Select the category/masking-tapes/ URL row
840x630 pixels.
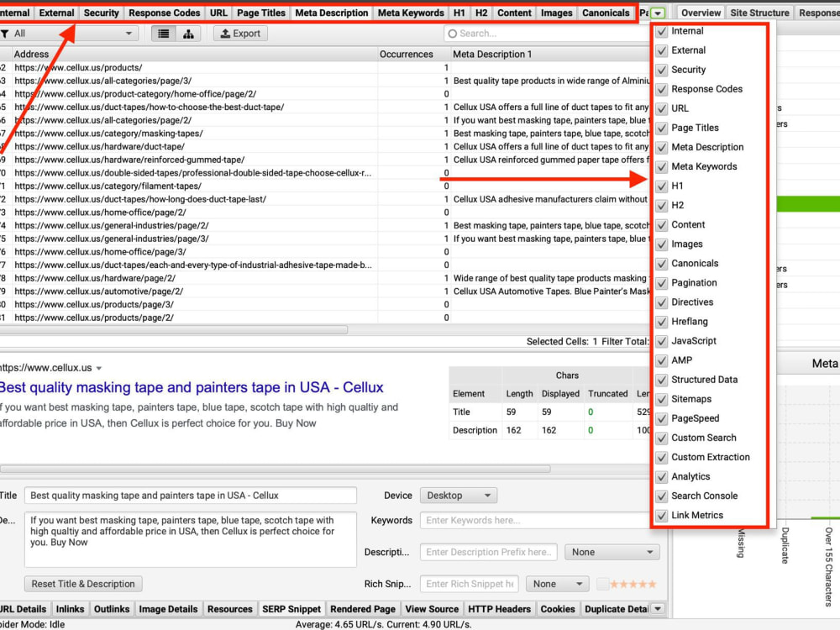tap(324, 134)
